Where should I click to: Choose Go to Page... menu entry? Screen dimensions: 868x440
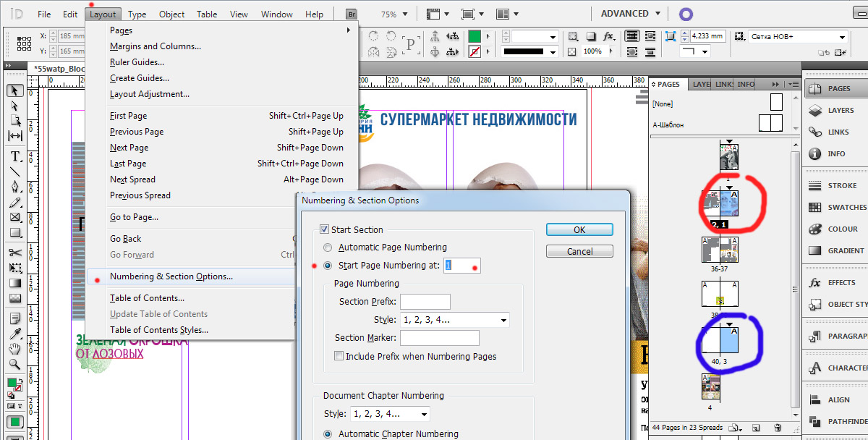134,217
